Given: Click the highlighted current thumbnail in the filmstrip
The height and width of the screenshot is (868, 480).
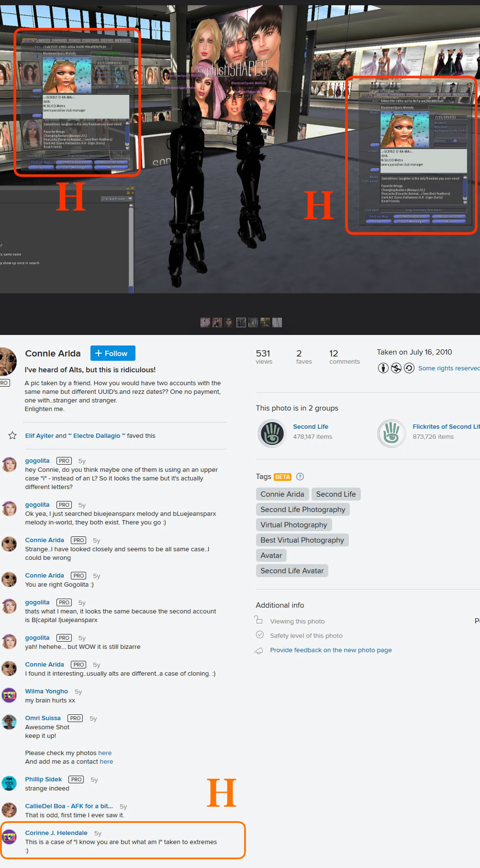Looking at the screenshot, I should [x=241, y=323].
